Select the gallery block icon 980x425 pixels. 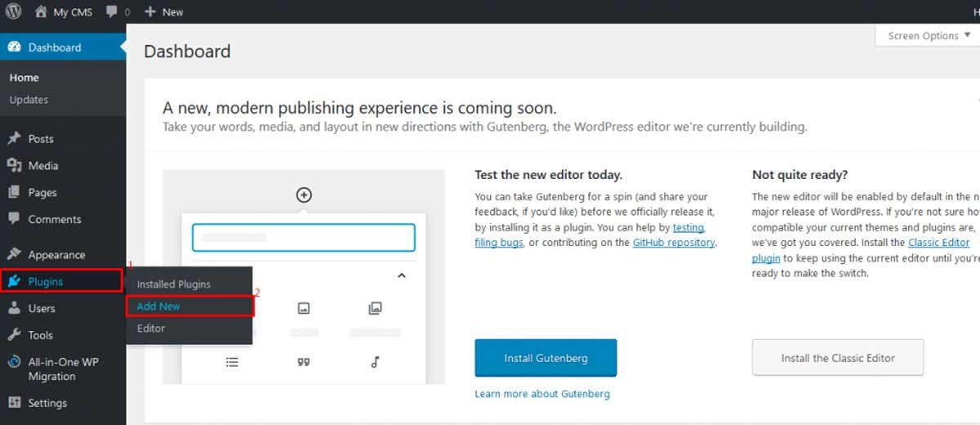pos(375,308)
